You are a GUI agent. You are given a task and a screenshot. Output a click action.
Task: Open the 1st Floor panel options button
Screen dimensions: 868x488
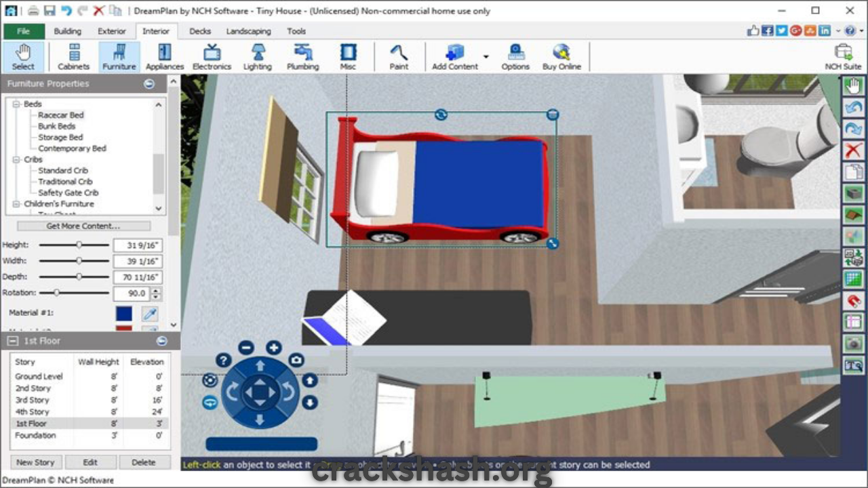click(x=161, y=341)
